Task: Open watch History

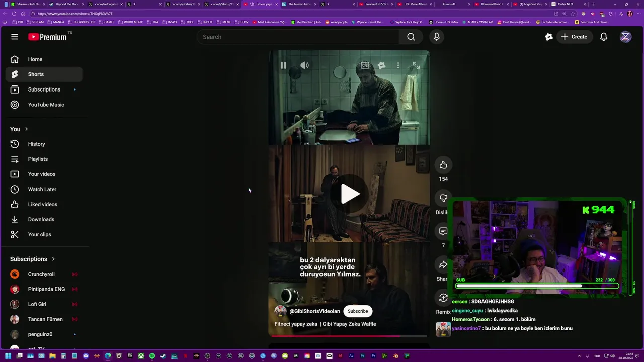Action: 44,144
